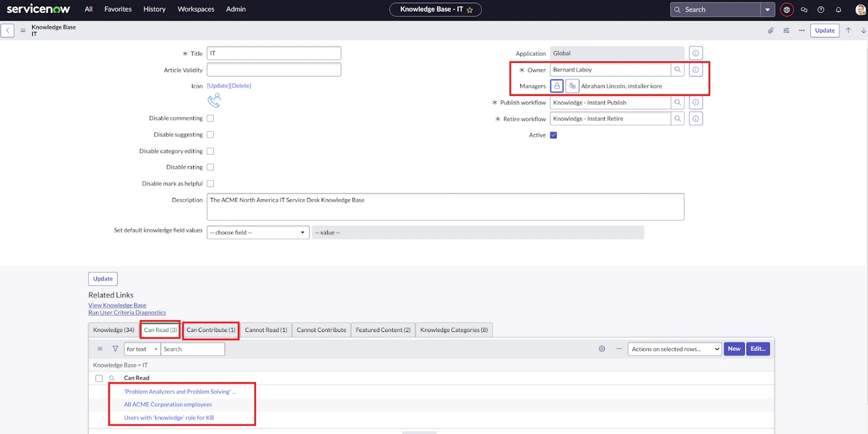
Task: Click the info icon beside Publish workflow
Action: [695, 102]
